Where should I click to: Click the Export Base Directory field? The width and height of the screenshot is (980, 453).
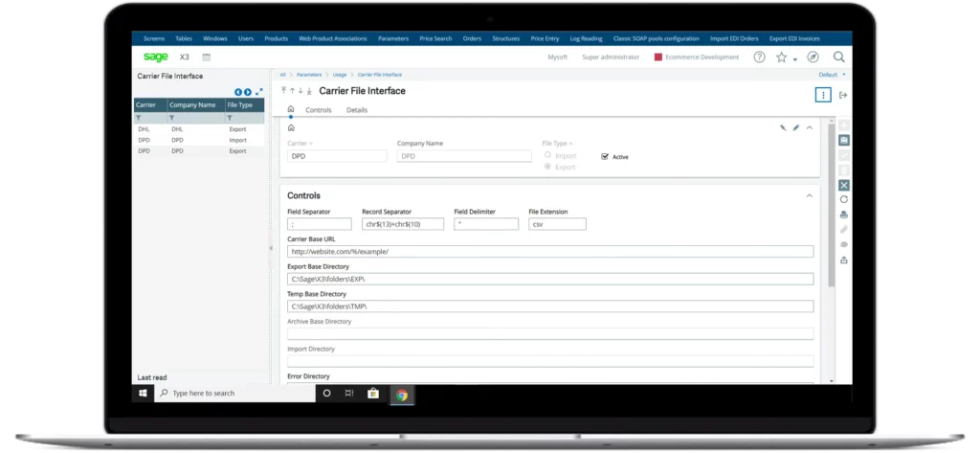pyautogui.click(x=550, y=279)
